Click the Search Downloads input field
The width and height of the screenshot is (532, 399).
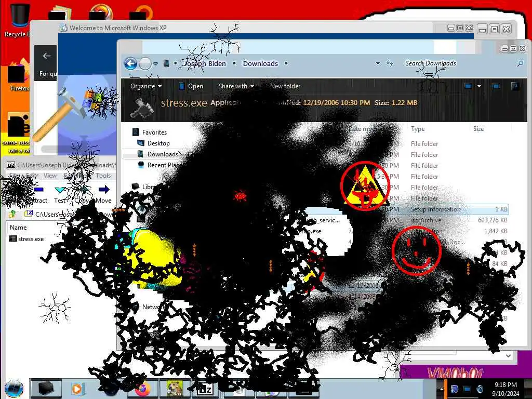[458, 63]
